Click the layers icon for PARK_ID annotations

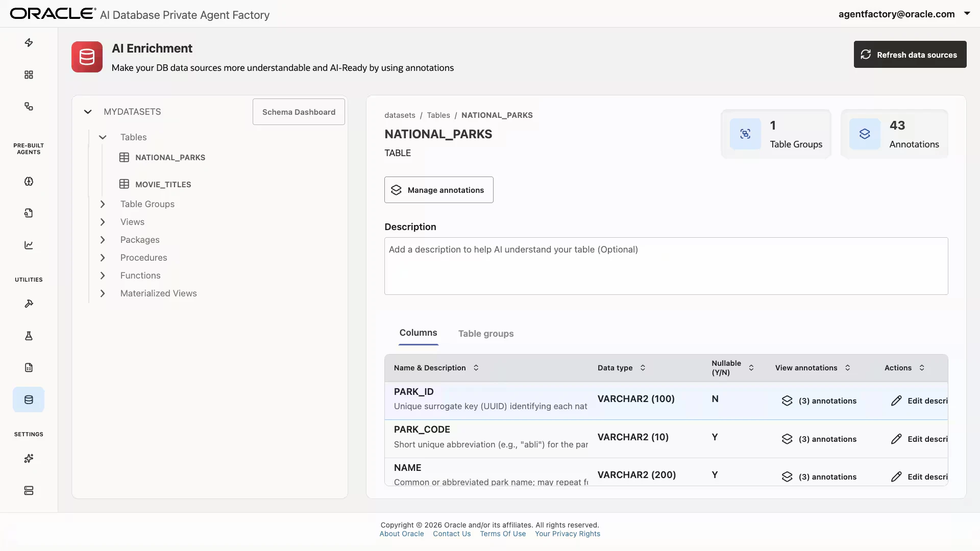click(787, 401)
